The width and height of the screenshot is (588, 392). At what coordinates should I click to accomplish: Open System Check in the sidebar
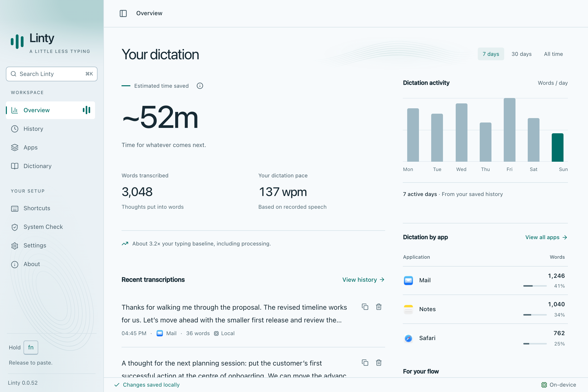pyautogui.click(x=50, y=227)
